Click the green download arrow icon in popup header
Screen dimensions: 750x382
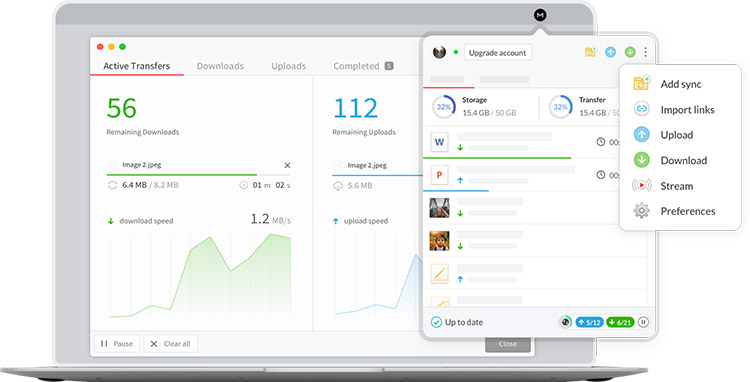pos(630,52)
